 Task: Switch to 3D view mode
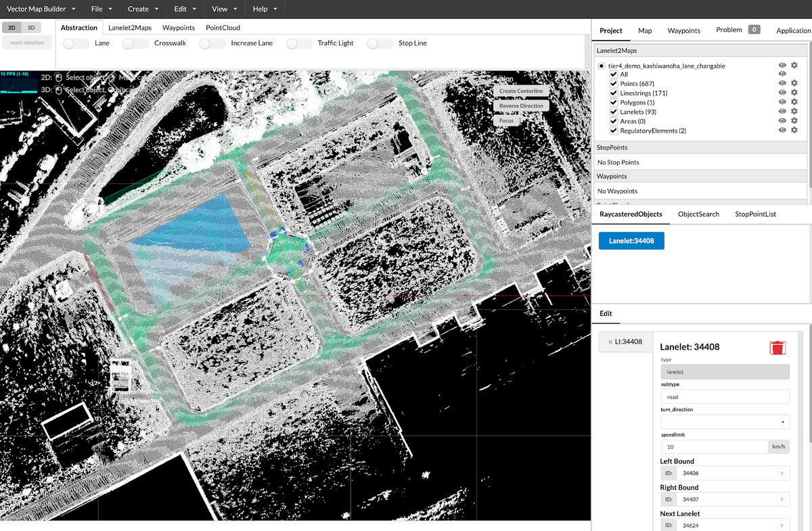tap(31, 27)
